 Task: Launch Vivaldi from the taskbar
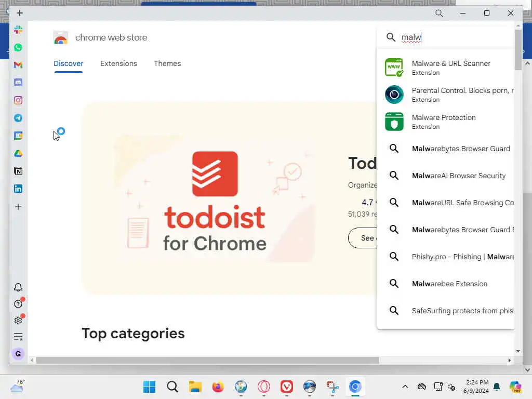(x=287, y=387)
